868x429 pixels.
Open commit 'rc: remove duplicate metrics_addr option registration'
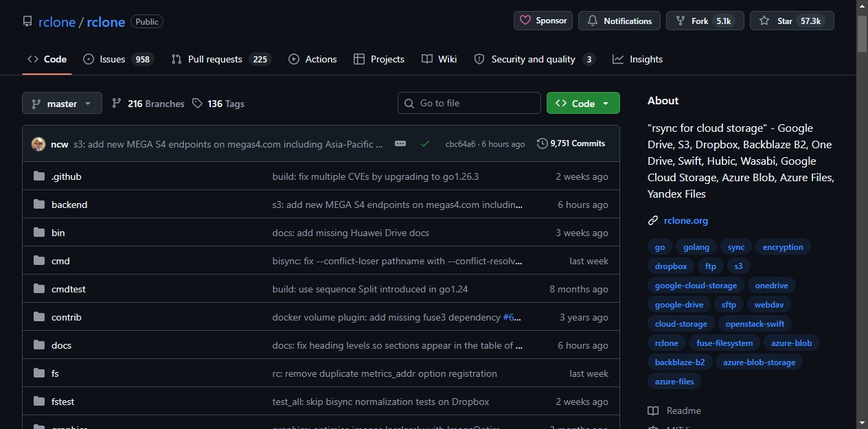point(385,373)
